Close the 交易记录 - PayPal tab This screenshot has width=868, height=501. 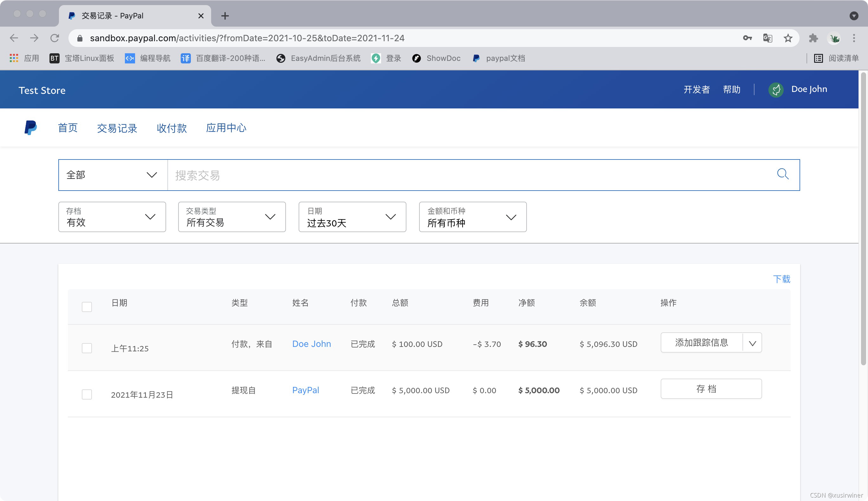[x=201, y=16]
